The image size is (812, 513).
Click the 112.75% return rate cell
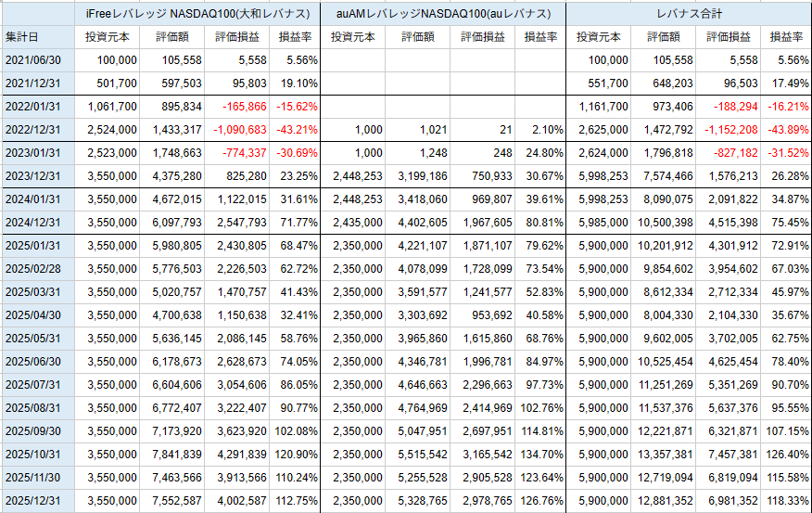[x=294, y=501]
